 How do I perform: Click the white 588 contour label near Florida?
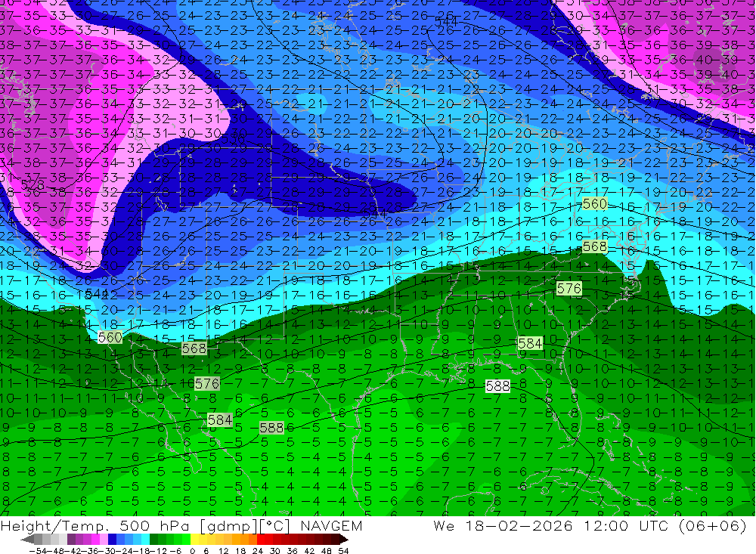(497, 386)
